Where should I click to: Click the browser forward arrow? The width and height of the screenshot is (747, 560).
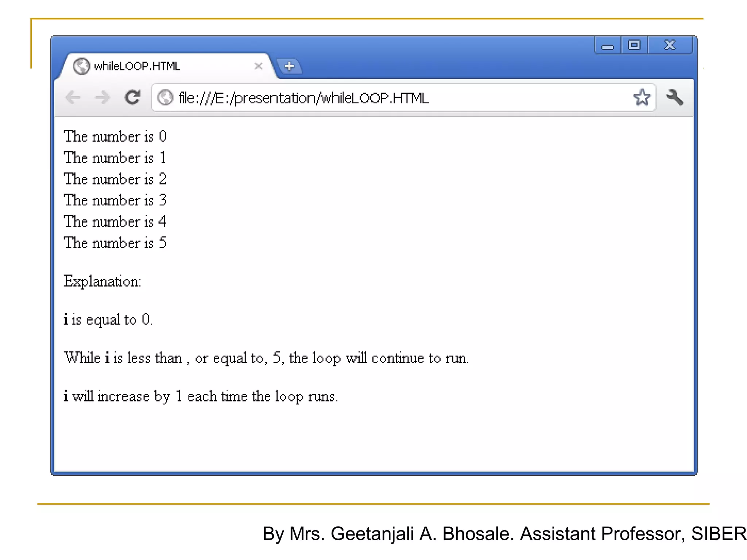point(102,97)
